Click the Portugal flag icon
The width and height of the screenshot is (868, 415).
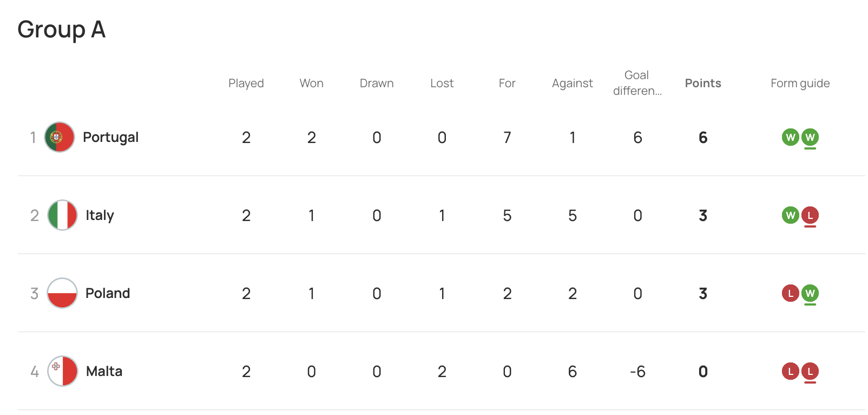(x=60, y=137)
